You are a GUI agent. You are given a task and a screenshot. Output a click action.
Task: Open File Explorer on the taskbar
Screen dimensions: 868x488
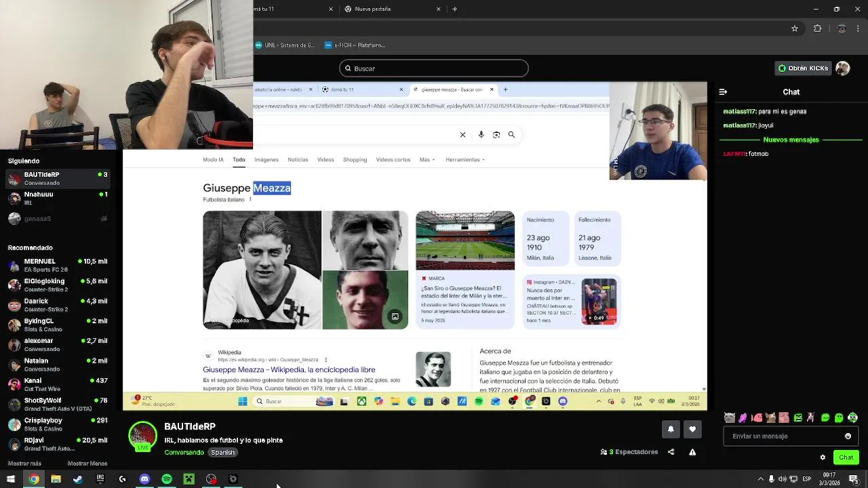56,479
